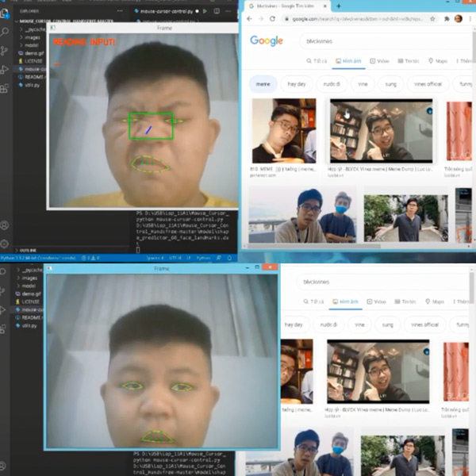Expand the OUTLINE section

pos(28,250)
